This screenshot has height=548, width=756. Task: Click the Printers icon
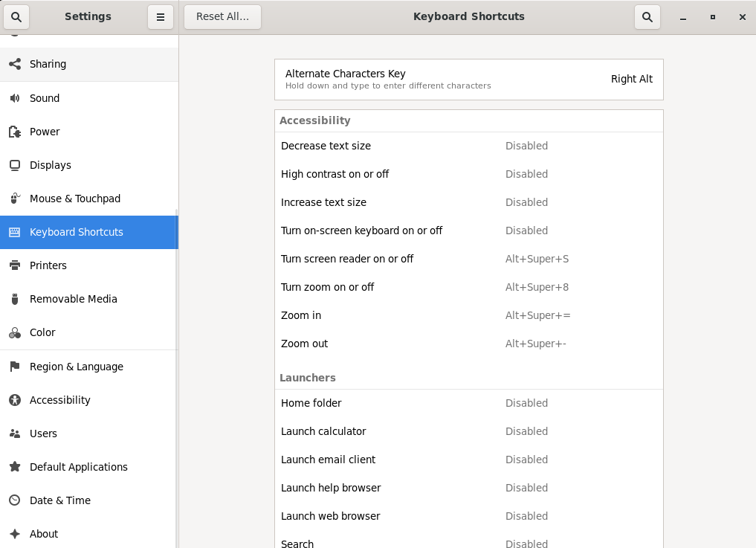tap(15, 265)
